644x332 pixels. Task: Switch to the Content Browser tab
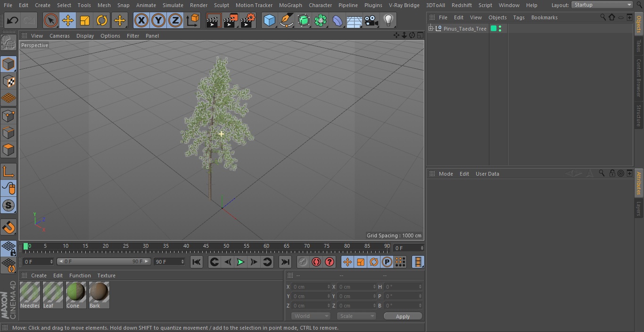coord(639,78)
